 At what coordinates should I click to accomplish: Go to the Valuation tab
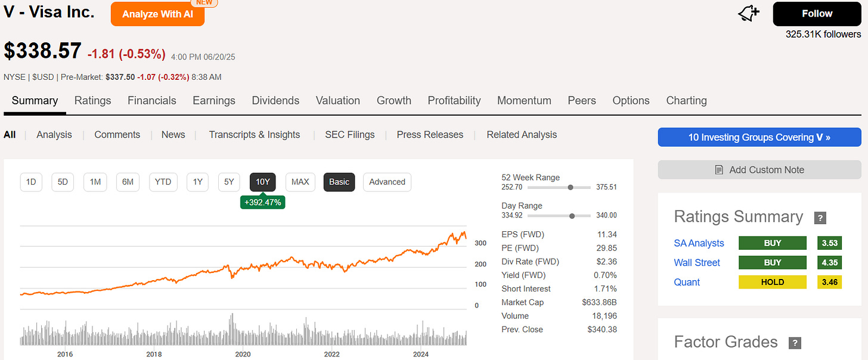338,101
